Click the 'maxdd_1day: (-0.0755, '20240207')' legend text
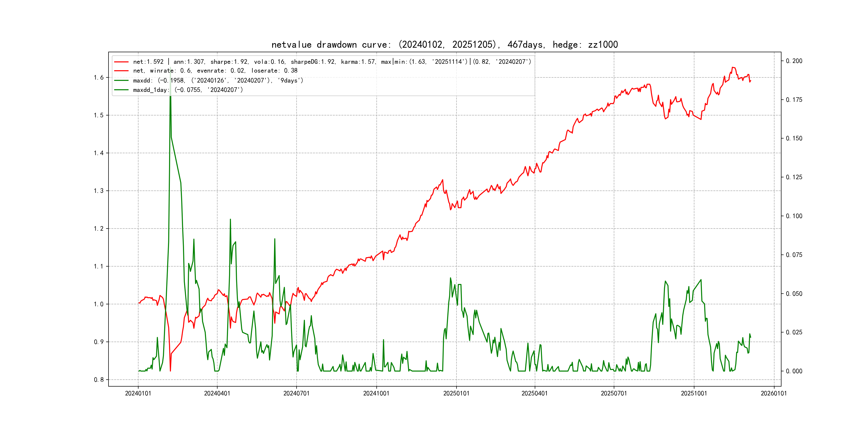This screenshot has height=434, width=868. tap(188, 90)
